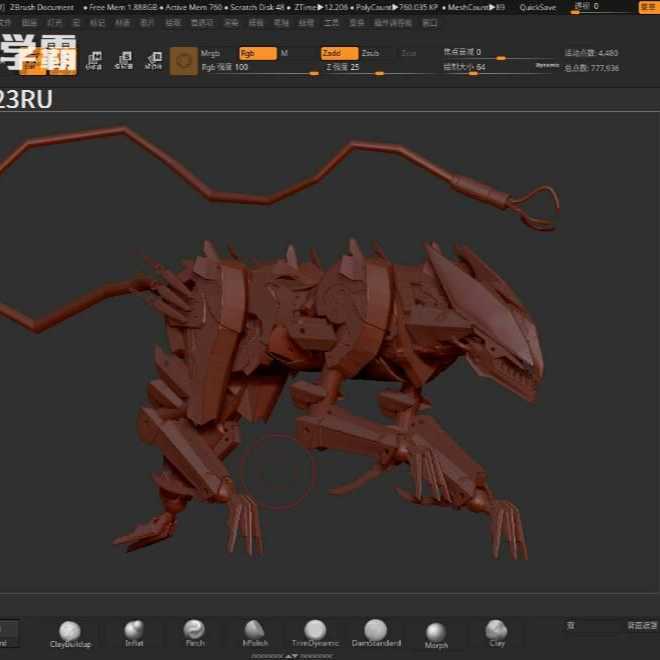This screenshot has height=660, width=660.
Task: Click the Move mode icon
Action: (x=94, y=61)
